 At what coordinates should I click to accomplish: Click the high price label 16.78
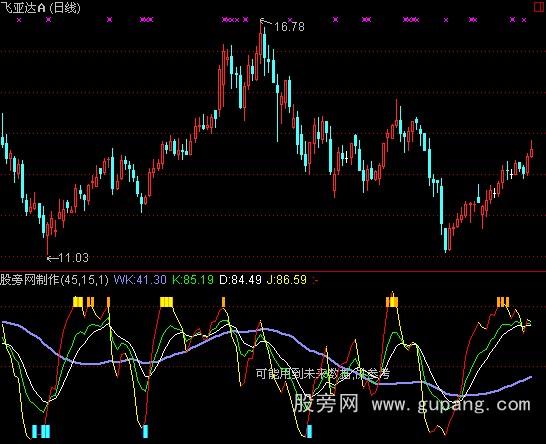click(289, 26)
